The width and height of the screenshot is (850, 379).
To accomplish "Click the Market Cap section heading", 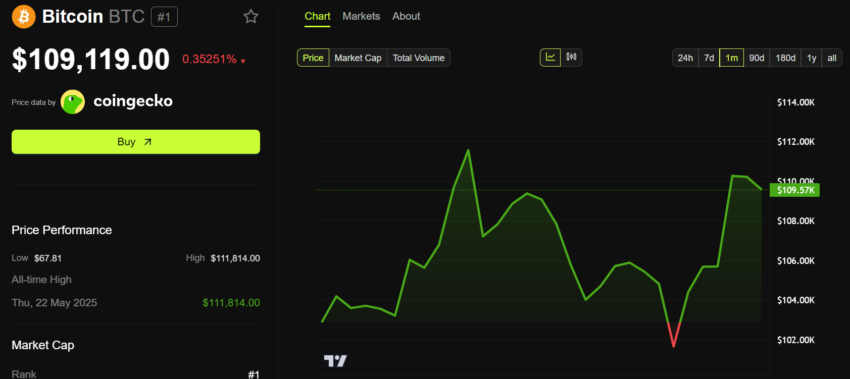I will [x=43, y=345].
